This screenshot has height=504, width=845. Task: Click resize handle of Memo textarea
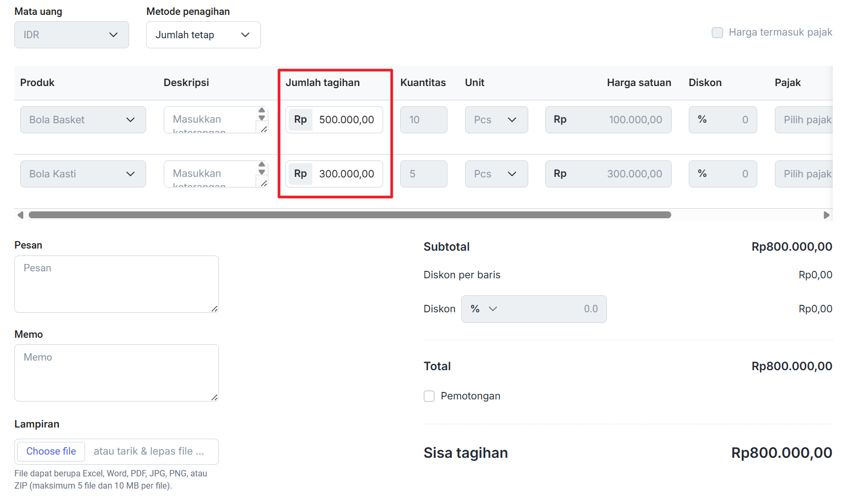[214, 397]
